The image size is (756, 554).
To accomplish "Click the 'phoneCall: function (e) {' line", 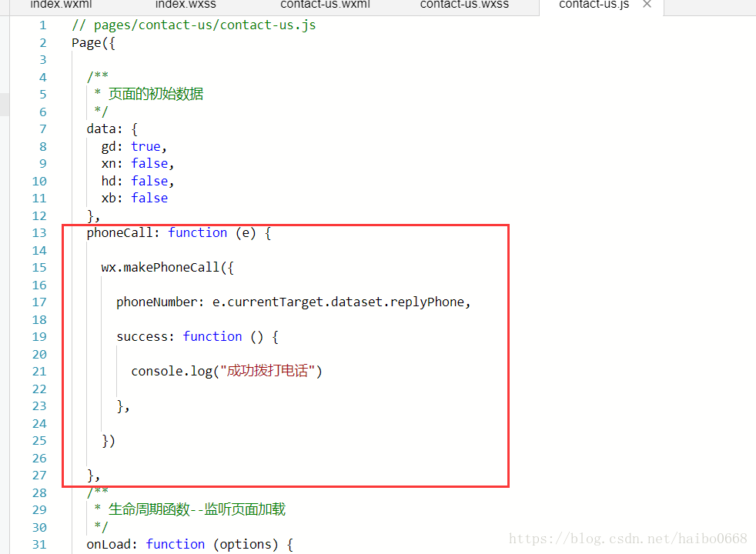I will point(179,233).
